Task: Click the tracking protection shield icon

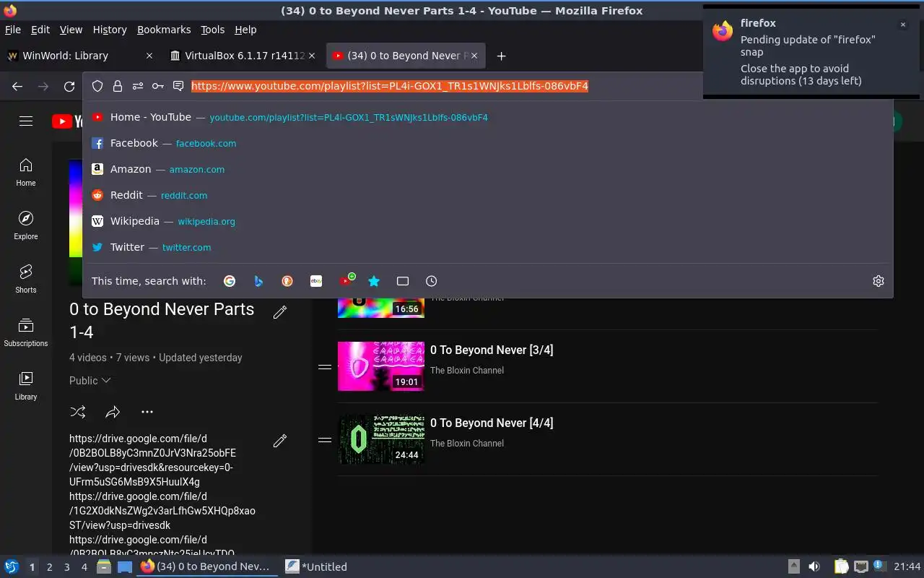Action: point(97,86)
